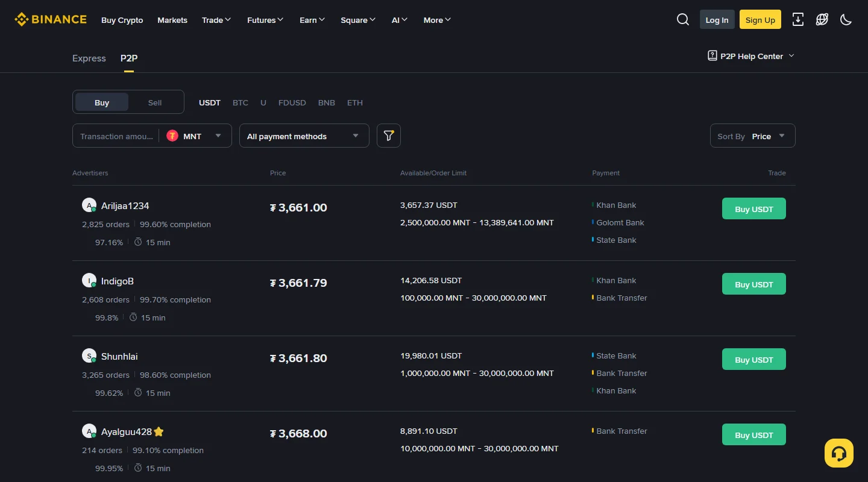Click the ₮3,668.00 price value
The image size is (868, 482).
(x=298, y=433)
